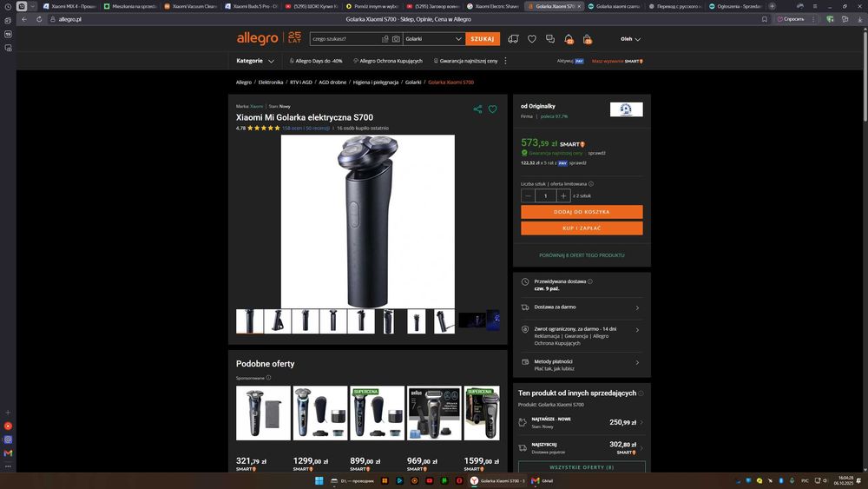868x489 pixels.
Task: Click the SZUKAJ search button
Action: click(x=482, y=39)
